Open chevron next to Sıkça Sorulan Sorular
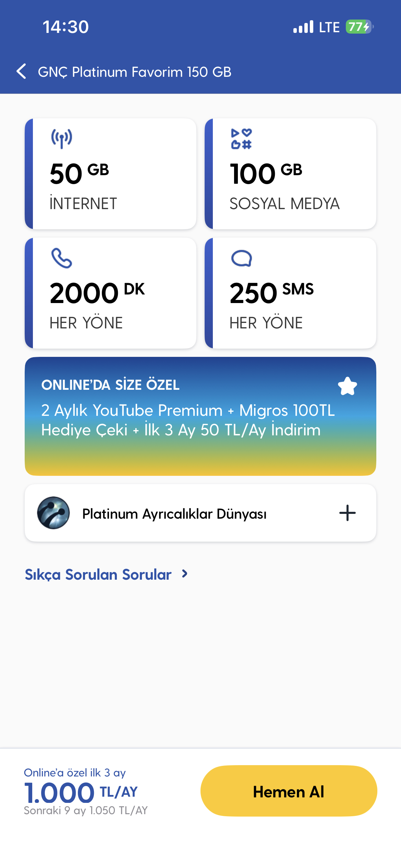 (185, 574)
